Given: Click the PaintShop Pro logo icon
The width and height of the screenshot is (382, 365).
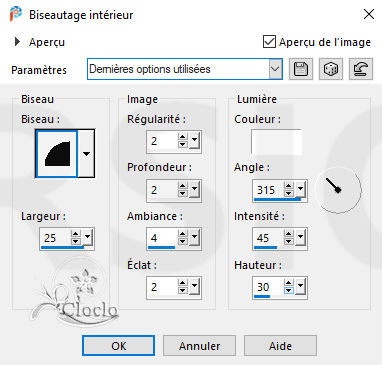Looking at the screenshot, I should click(16, 14).
